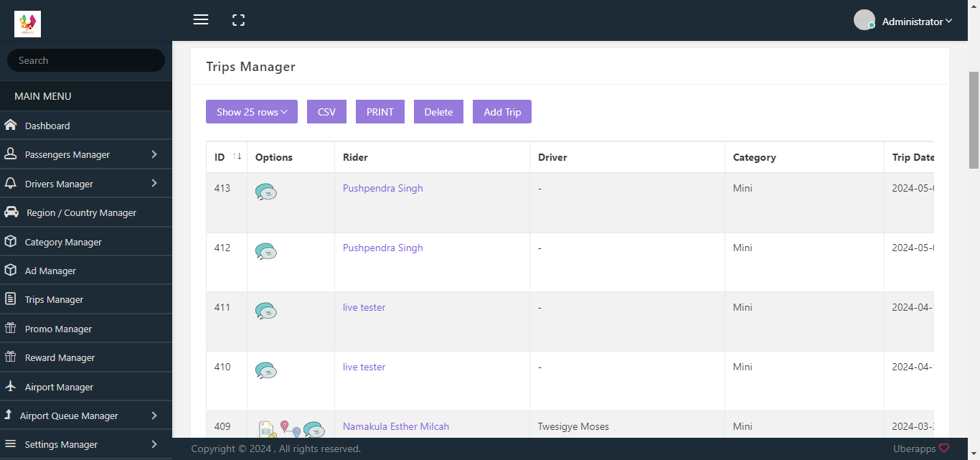The image size is (980, 460).
Task: Open Promo Manager menu item
Action: tap(86, 329)
